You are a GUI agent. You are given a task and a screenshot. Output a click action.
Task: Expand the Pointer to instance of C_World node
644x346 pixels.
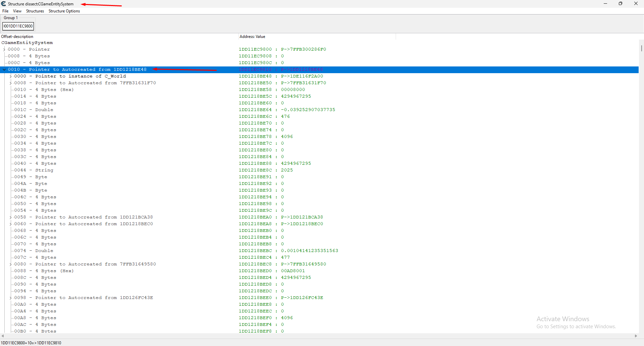10,77
